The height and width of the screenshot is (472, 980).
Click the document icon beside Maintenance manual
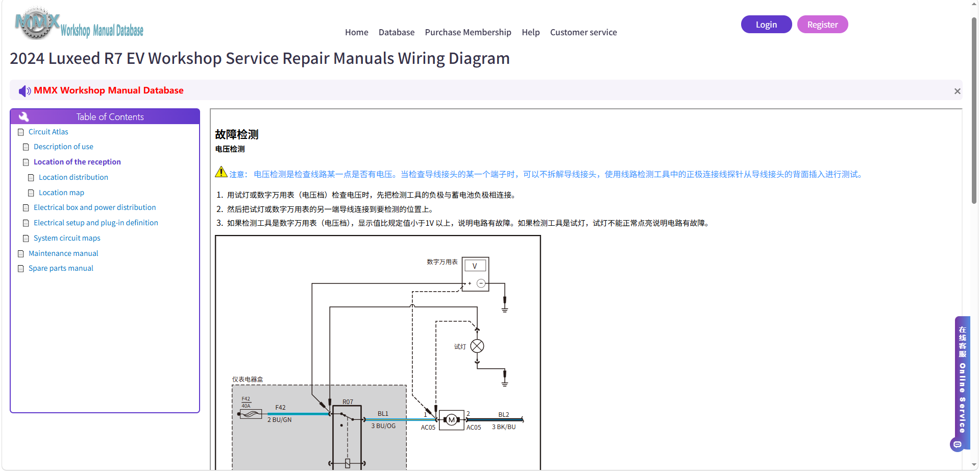(21, 254)
